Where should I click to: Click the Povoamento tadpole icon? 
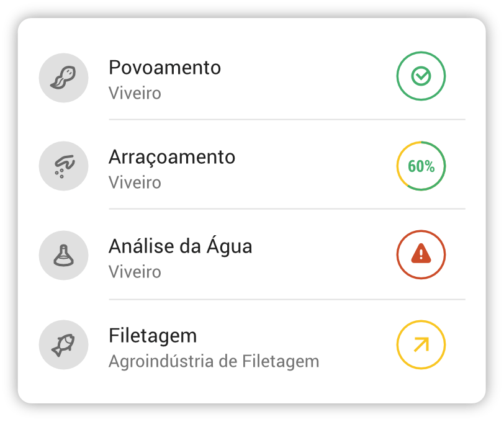(x=64, y=77)
